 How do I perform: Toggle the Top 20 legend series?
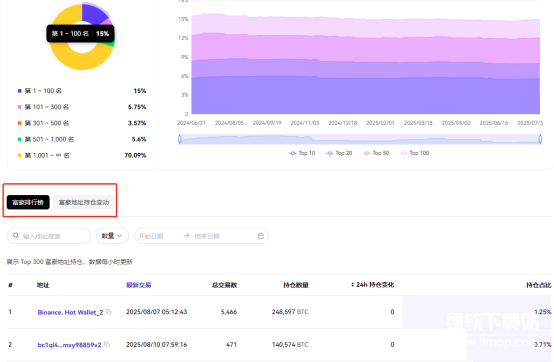click(x=339, y=153)
